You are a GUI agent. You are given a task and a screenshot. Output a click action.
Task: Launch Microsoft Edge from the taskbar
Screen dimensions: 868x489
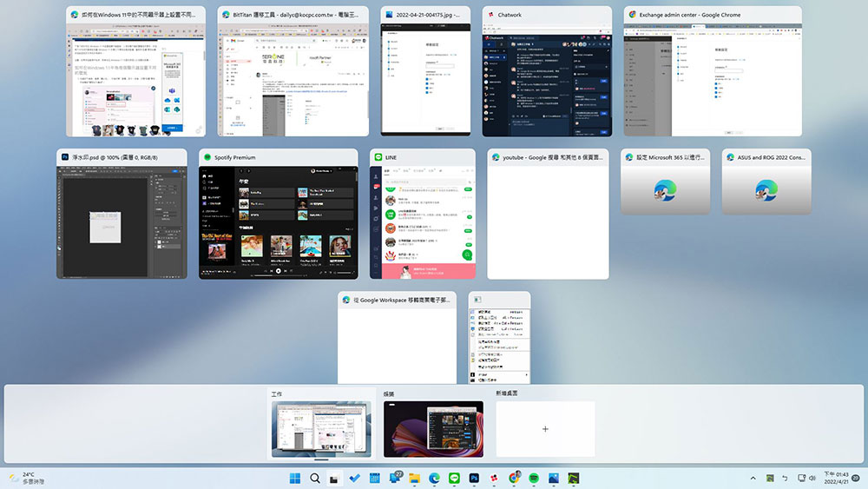point(435,478)
